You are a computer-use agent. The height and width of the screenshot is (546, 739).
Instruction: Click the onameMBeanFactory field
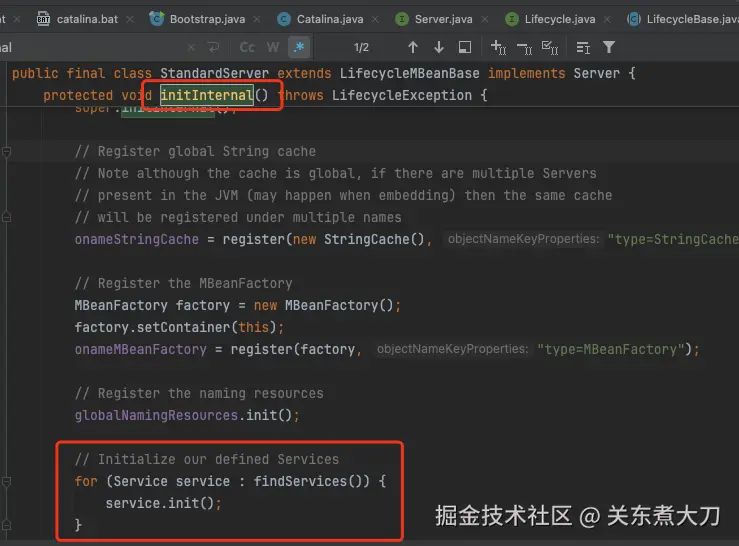(140, 349)
